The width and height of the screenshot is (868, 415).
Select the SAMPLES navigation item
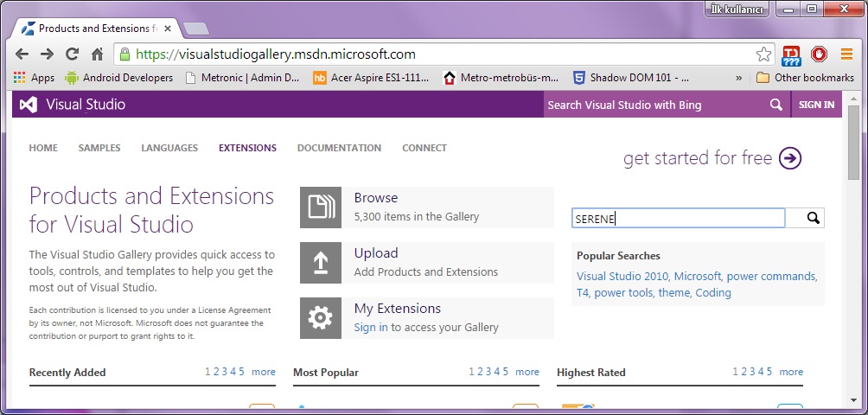pyautogui.click(x=99, y=148)
